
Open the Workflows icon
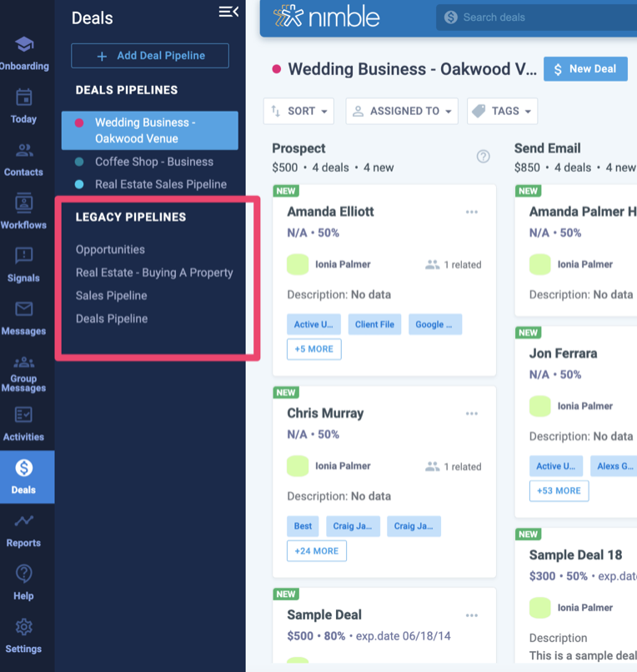tap(23, 204)
